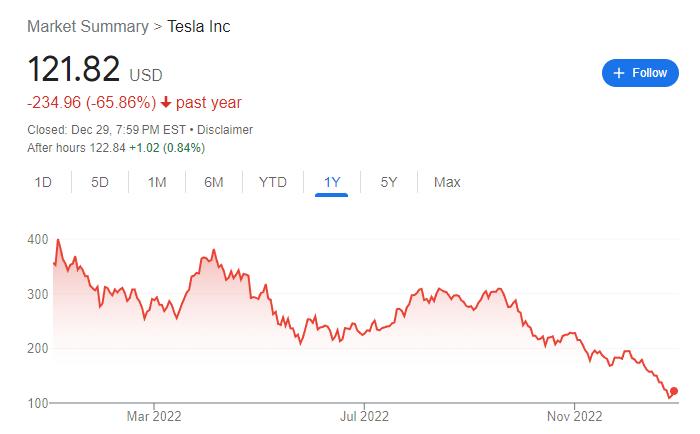The height and width of the screenshot is (434, 700).
Task: Switch to YTD chart view
Action: point(273,182)
